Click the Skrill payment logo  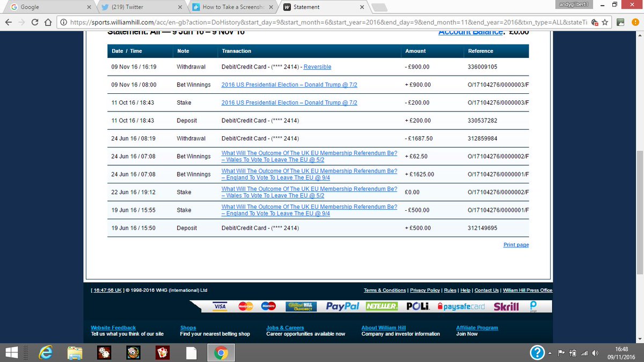(x=506, y=307)
